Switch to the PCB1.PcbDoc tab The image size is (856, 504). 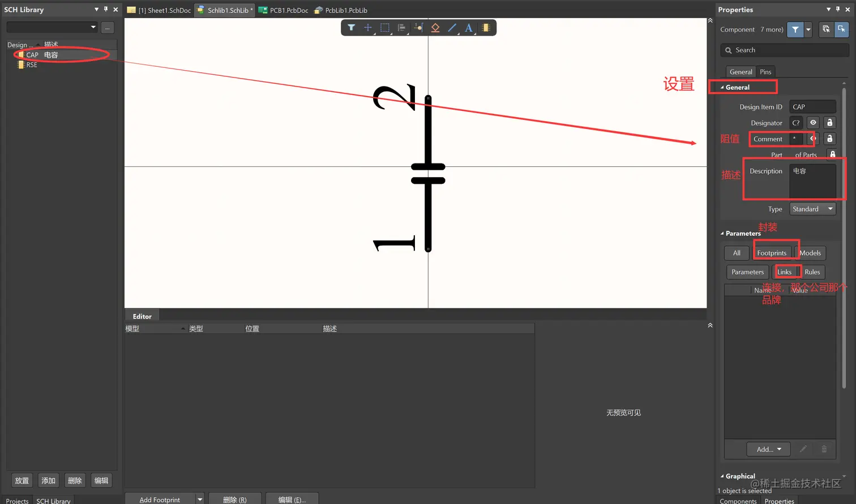[284, 10]
